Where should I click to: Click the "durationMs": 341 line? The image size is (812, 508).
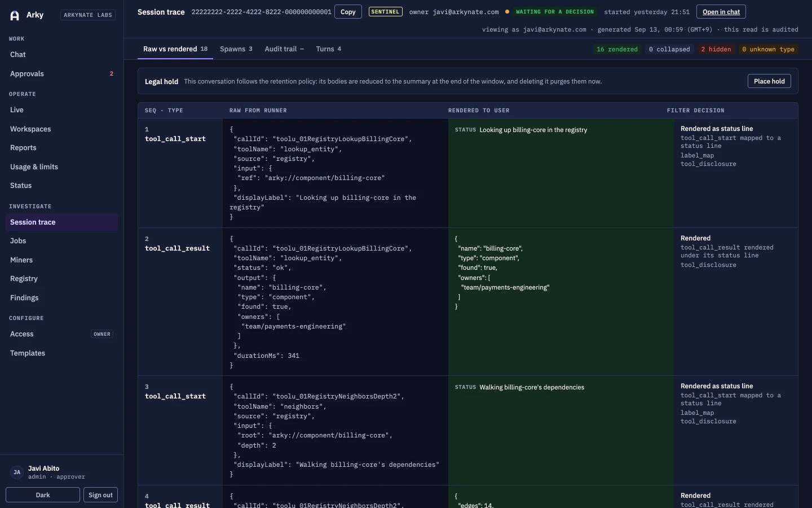266,356
